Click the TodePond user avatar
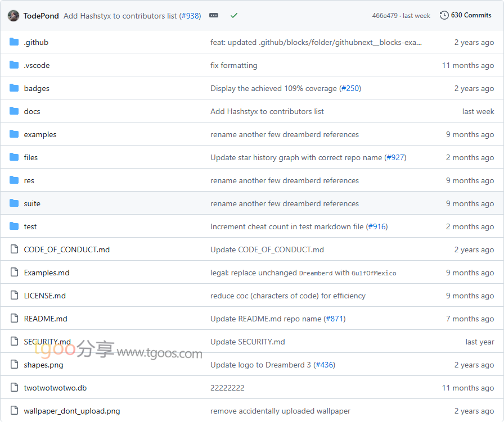Viewport: 504px width, 422px height. point(13,16)
